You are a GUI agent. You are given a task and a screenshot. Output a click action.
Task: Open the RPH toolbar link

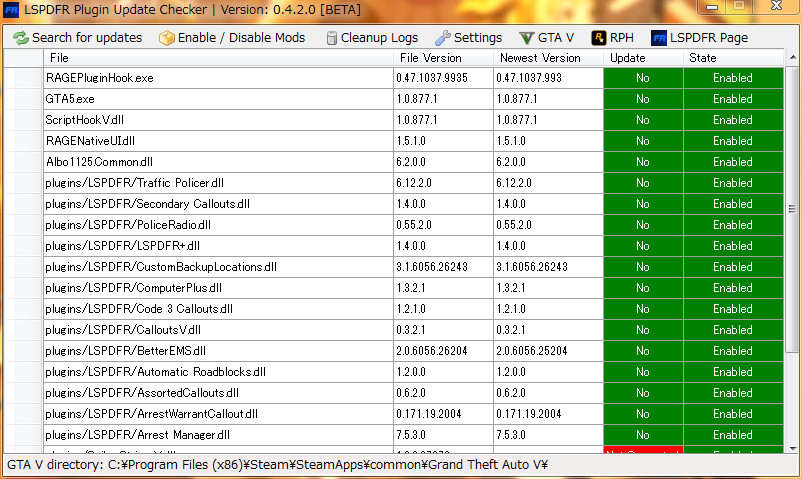pos(613,38)
